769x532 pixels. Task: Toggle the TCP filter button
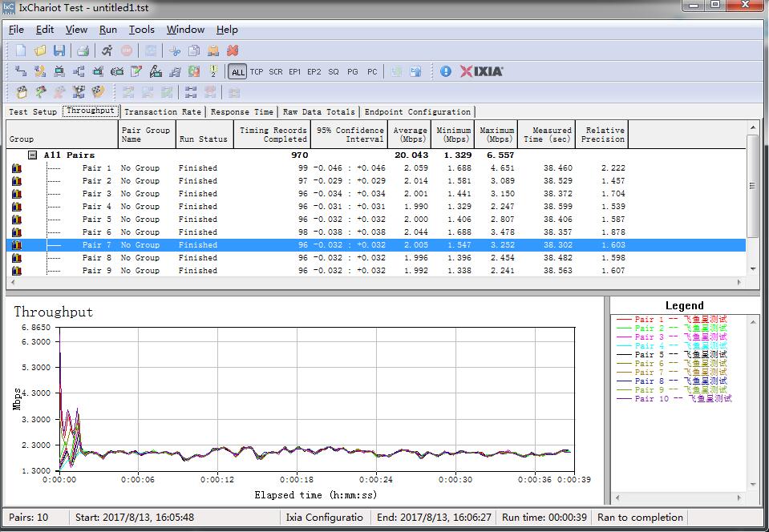tap(257, 72)
